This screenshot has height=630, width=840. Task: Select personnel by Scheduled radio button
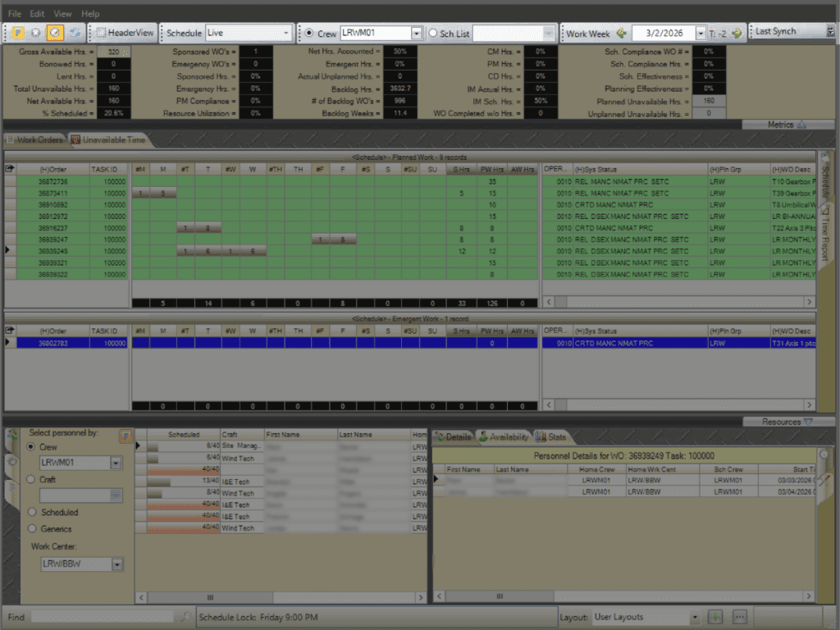click(32, 512)
